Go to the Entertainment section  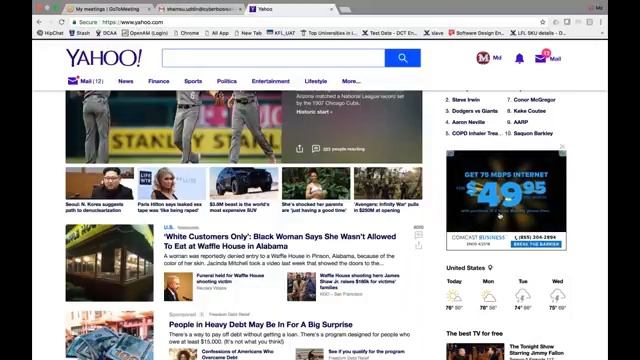[x=271, y=81]
